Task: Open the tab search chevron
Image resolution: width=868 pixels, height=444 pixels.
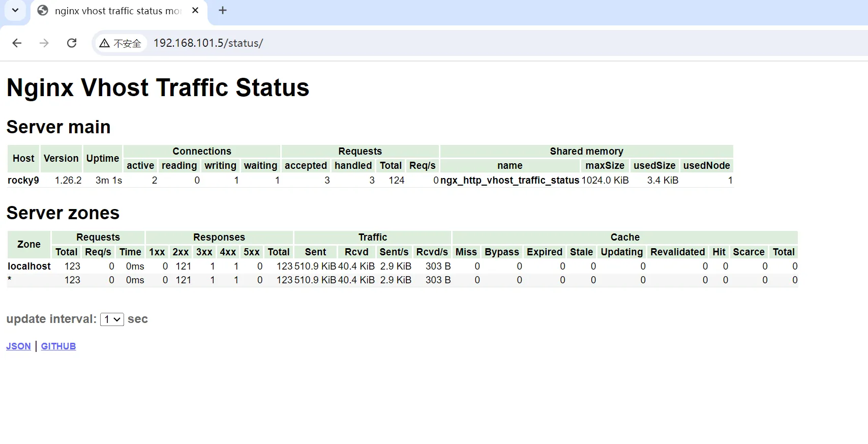Action: [x=15, y=10]
